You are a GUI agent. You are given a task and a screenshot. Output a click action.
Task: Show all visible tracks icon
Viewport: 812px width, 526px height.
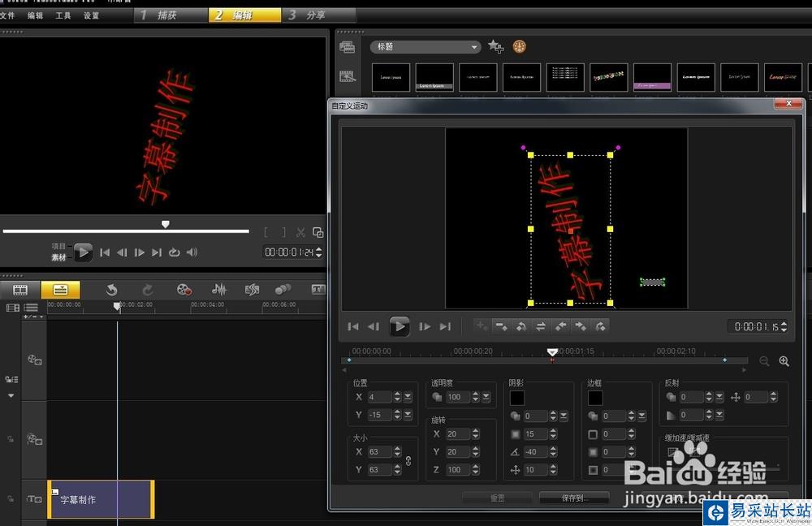click(x=12, y=308)
